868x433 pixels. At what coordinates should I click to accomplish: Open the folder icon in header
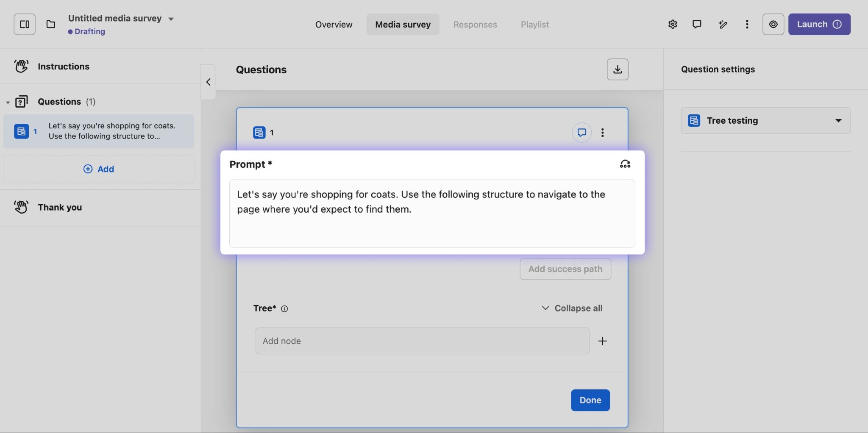coord(51,24)
